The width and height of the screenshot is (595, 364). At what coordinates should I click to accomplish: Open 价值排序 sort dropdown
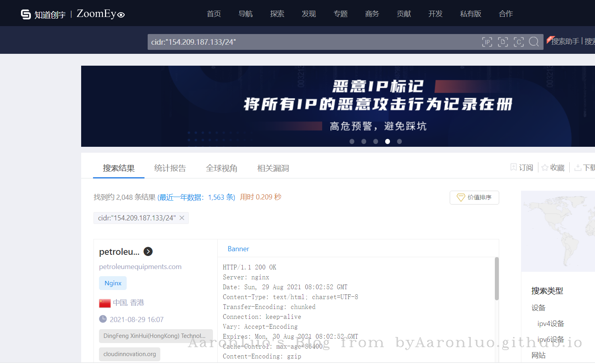(x=474, y=197)
